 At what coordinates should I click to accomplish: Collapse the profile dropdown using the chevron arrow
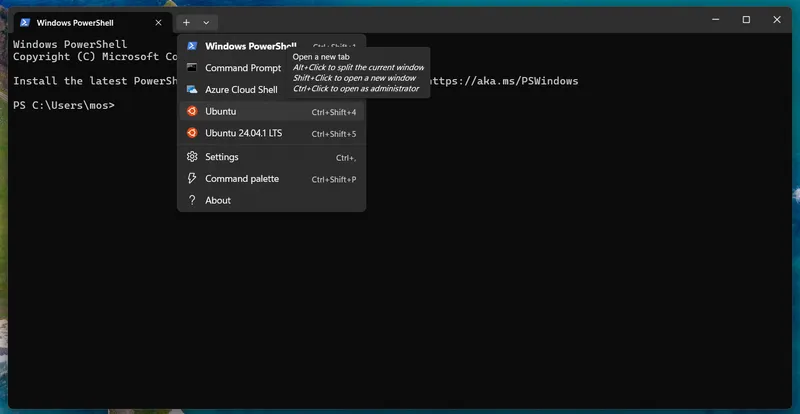206,22
